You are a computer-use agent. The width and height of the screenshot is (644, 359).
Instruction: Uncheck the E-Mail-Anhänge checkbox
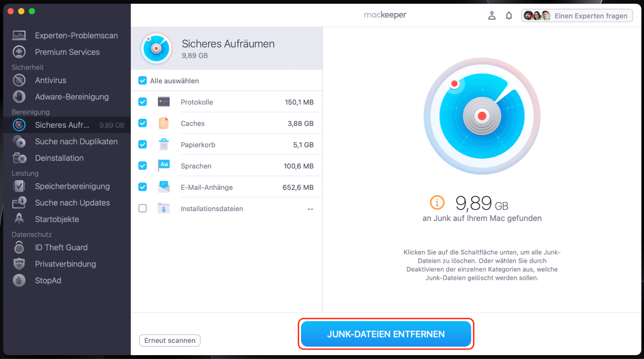(x=142, y=187)
